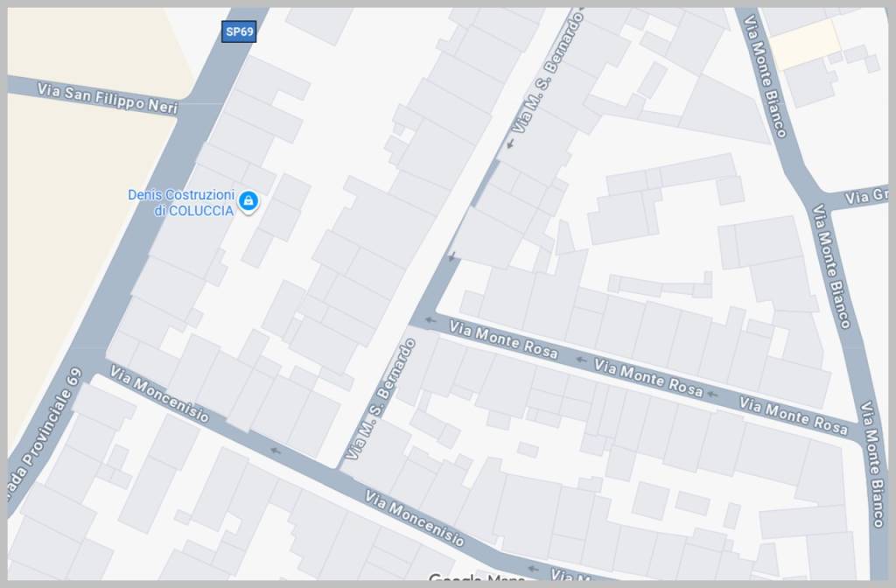Click arrow at Via Monte Rosa west end

430,320
